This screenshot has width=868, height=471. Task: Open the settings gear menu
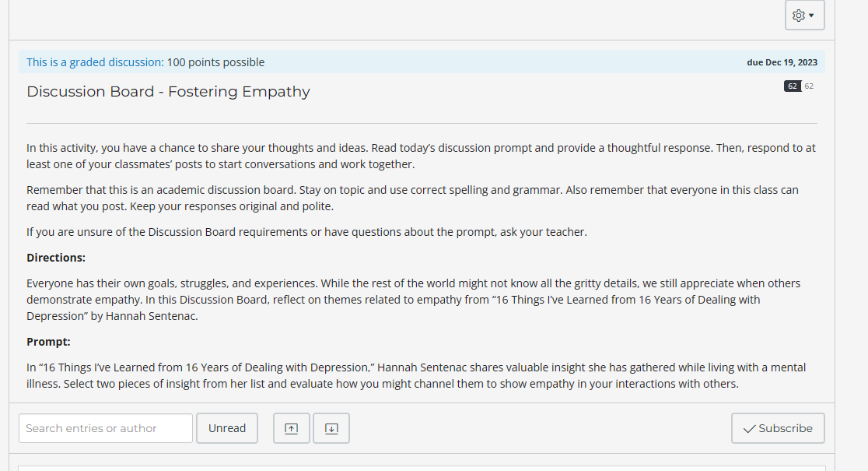[x=799, y=15]
